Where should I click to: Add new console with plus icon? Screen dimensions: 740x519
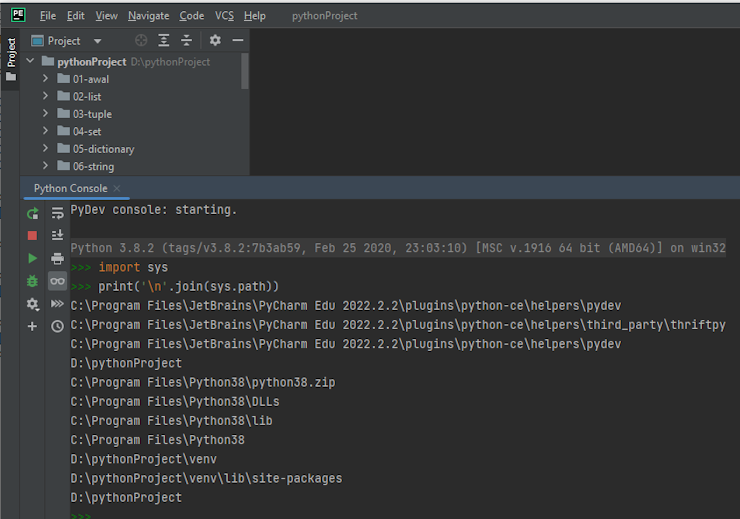click(32, 326)
